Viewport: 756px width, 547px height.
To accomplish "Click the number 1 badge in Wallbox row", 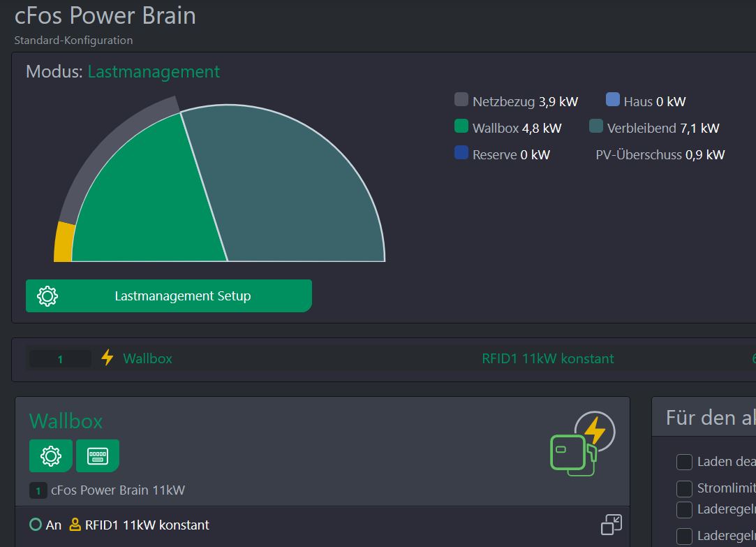I will coord(60,359).
